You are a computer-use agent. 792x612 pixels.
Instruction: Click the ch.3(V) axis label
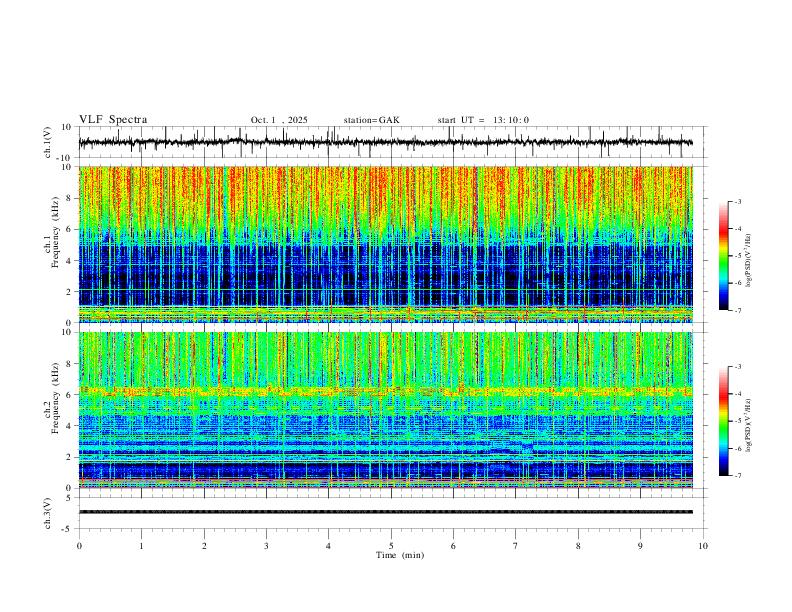(x=48, y=513)
